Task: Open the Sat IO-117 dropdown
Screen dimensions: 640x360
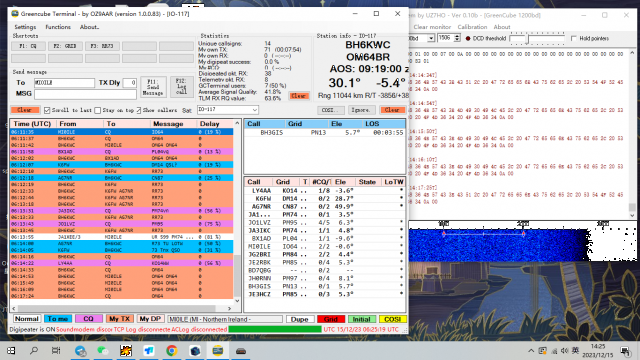Action: [x=227, y=110]
